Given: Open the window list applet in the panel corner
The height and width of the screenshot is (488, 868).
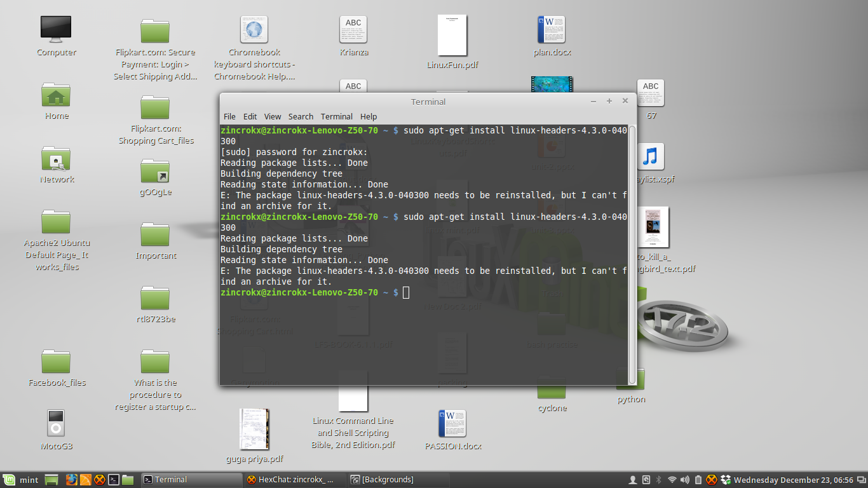Looking at the screenshot, I should [861, 480].
